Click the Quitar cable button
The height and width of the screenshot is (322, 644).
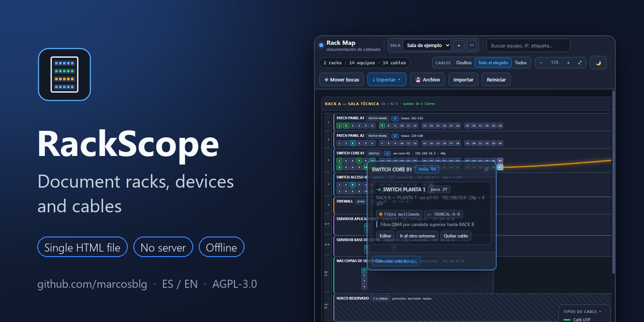(456, 235)
